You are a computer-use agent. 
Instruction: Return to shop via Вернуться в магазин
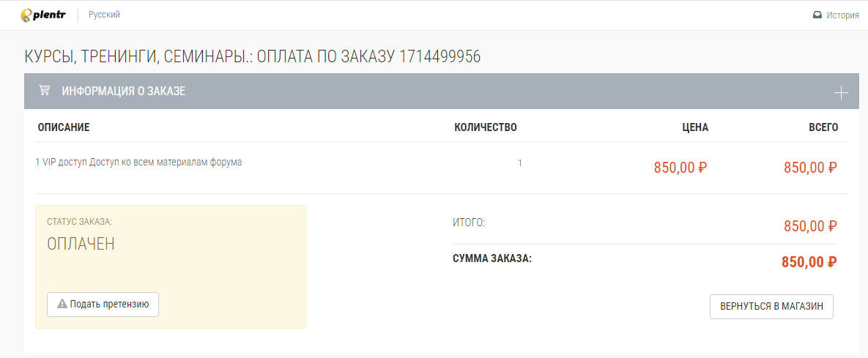[771, 307]
